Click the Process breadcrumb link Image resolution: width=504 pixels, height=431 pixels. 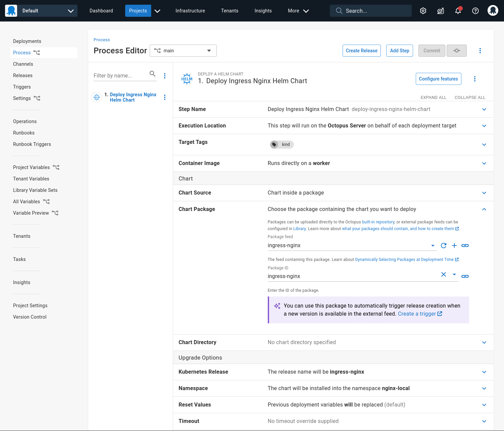102,40
